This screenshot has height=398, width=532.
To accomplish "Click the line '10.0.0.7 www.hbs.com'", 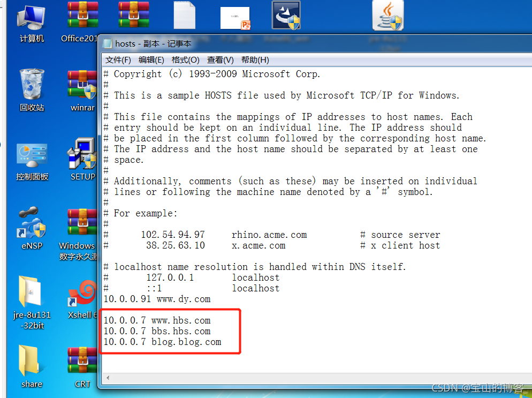I will (157, 320).
